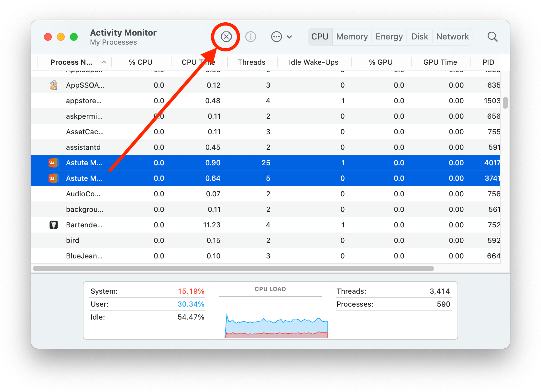
Task: Open process Info inspector icon
Action: 250,37
